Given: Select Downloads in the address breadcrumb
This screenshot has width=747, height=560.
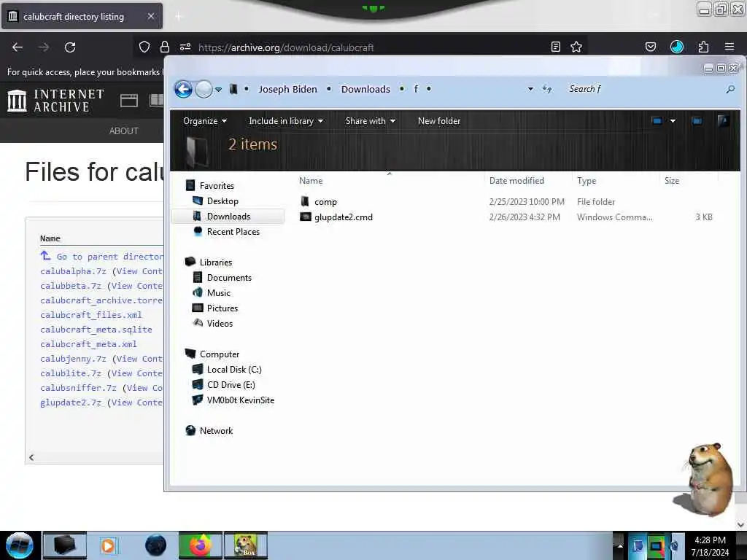Looking at the screenshot, I should tap(365, 89).
